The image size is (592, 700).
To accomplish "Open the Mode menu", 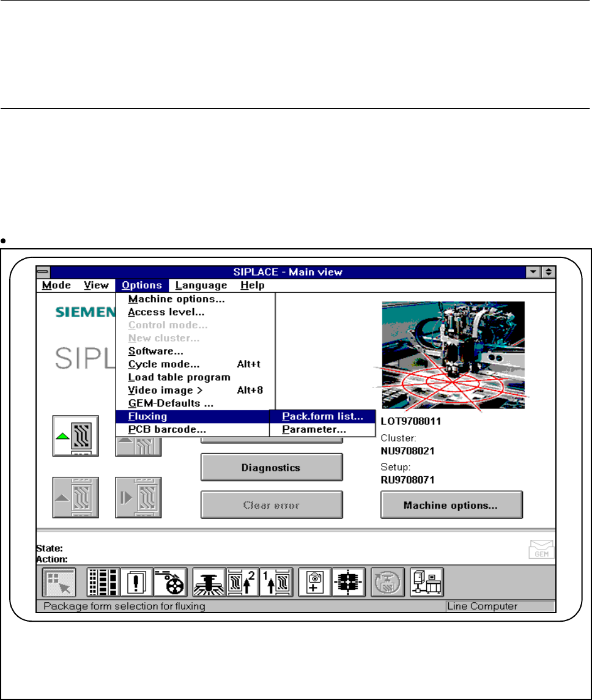I will [56, 286].
